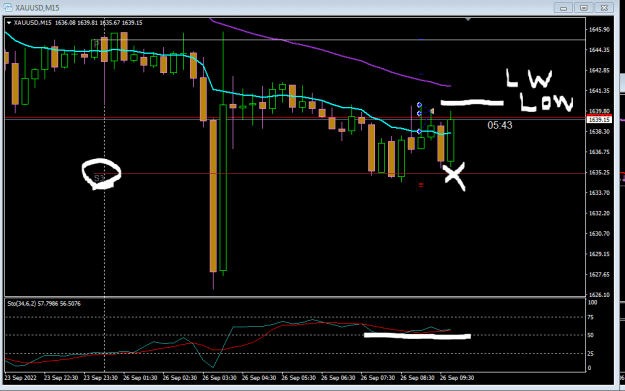The image size is (625, 391).
Task: Click the stochastic 25 level label
Action: tap(590, 354)
